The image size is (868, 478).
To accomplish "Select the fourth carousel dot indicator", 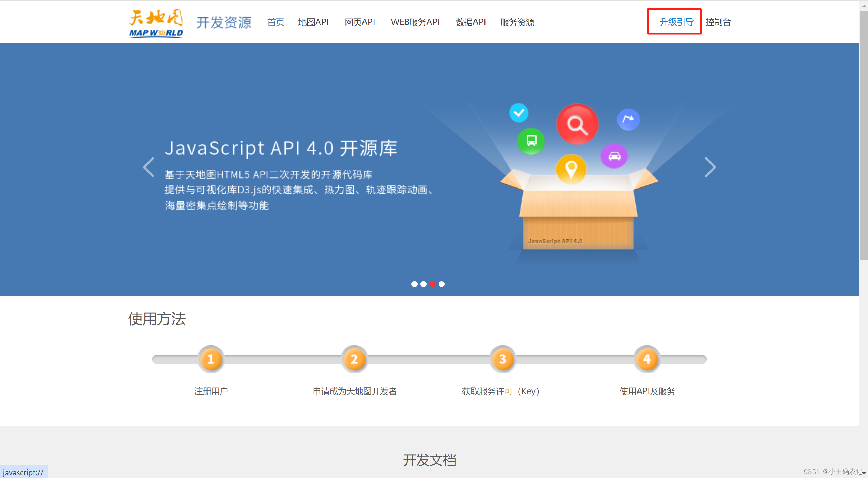I will (x=441, y=284).
